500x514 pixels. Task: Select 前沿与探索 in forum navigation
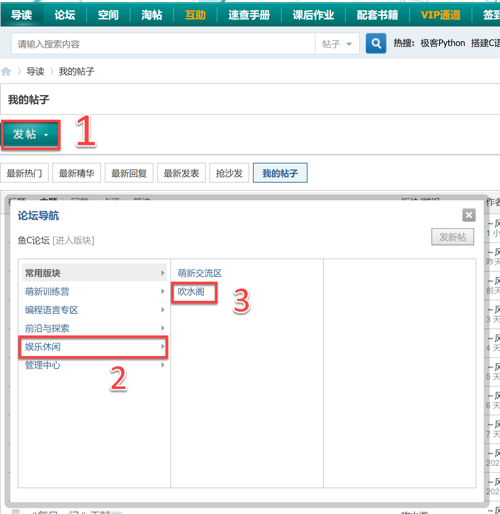click(x=94, y=328)
